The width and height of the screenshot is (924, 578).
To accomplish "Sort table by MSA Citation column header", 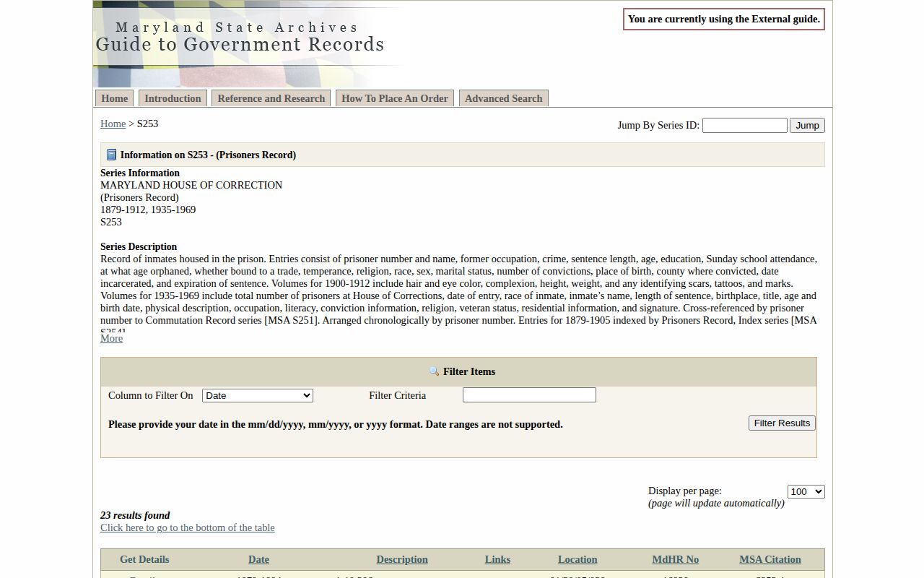I will click(770, 559).
